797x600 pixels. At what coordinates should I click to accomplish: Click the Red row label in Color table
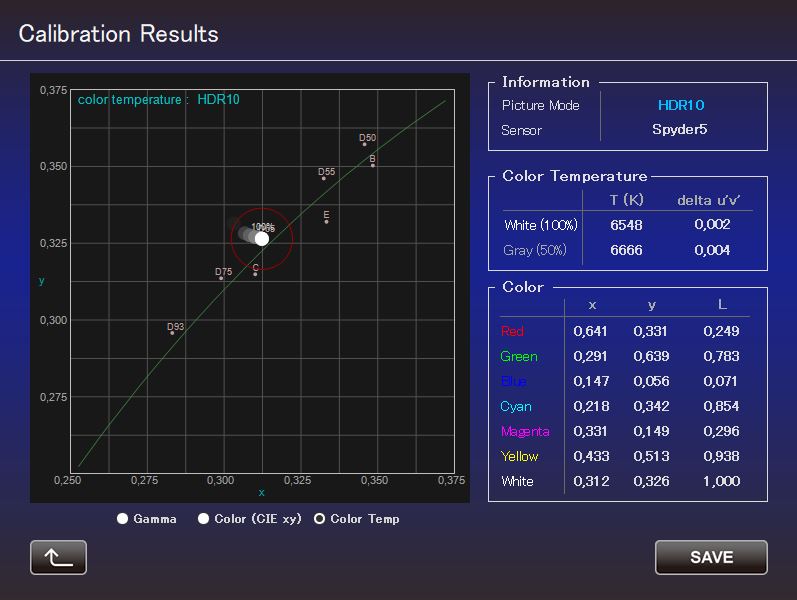[x=512, y=331]
